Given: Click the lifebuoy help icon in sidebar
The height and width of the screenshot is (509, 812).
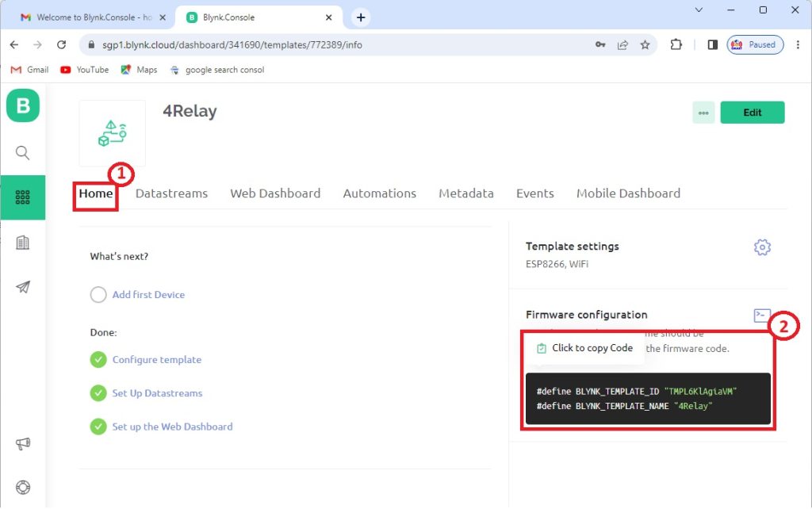Looking at the screenshot, I should click(x=23, y=487).
